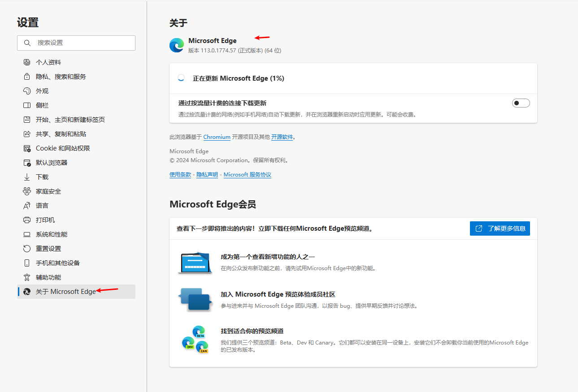The width and height of the screenshot is (578, 392).
Task: Click the Edge icon beside 关于 Microsoft Edge
Action: pyautogui.click(x=27, y=292)
